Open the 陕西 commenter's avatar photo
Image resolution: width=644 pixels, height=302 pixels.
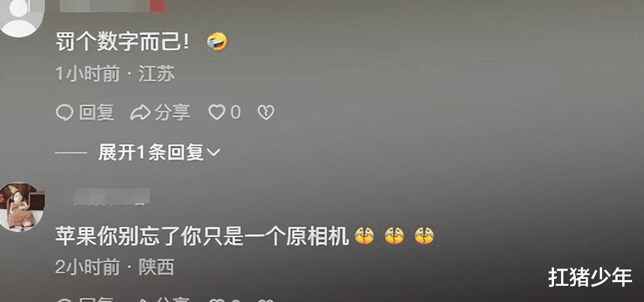[x=21, y=207]
